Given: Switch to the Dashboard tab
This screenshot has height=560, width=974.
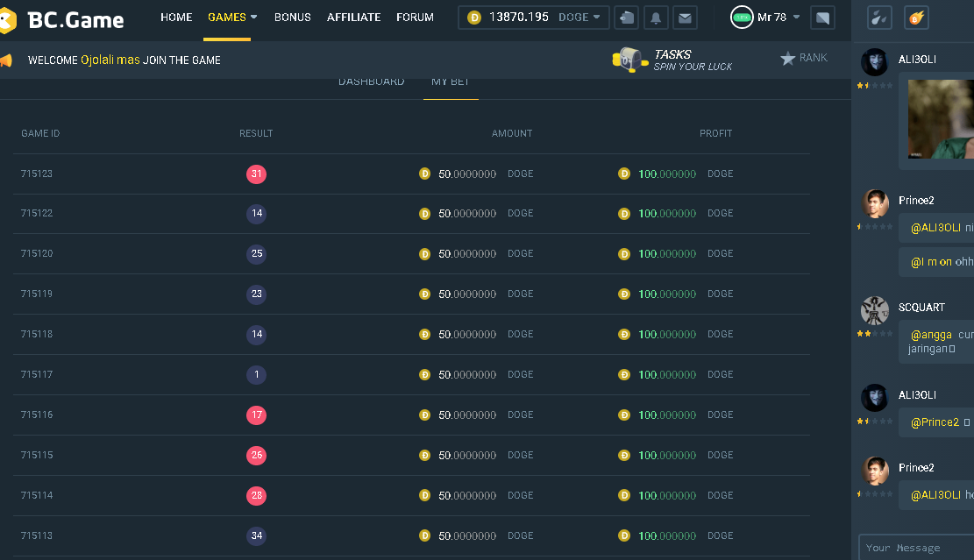Looking at the screenshot, I should click(x=371, y=82).
